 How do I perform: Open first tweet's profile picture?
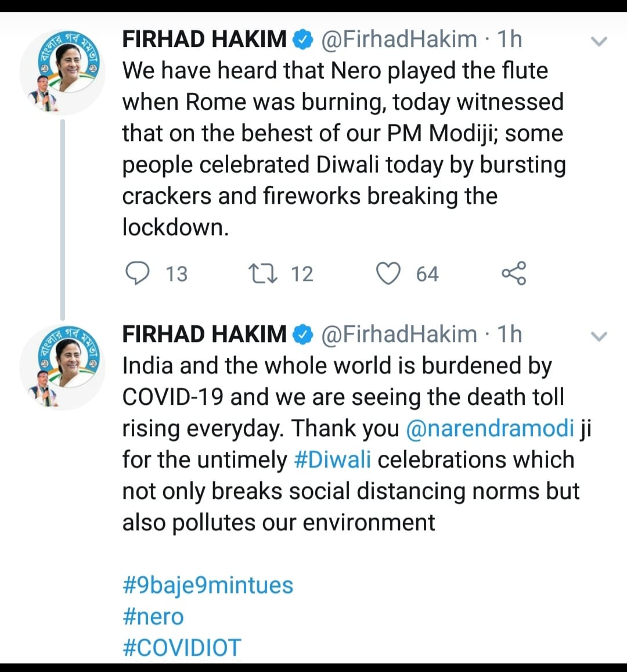(x=62, y=72)
